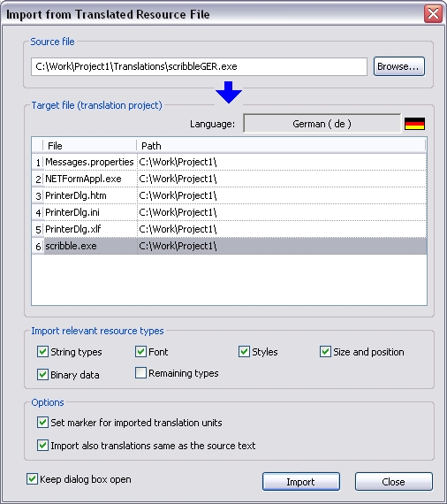Click the German ( de ) language field

(322, 124)
